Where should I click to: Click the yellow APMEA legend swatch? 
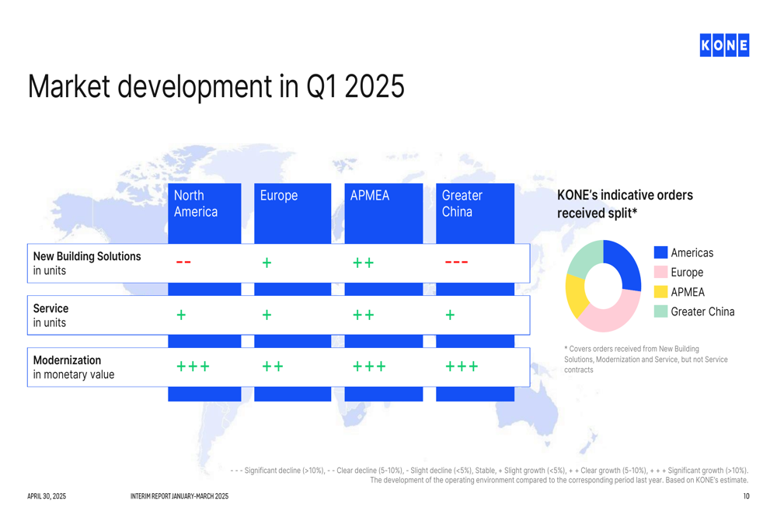(x=660, y=292)
